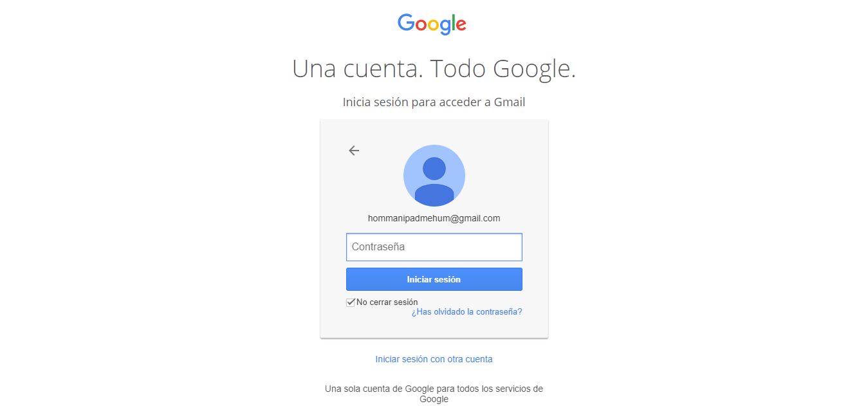Click the red letter e in the logo
This screenshot has width=868, height=406.
(460, 25)
